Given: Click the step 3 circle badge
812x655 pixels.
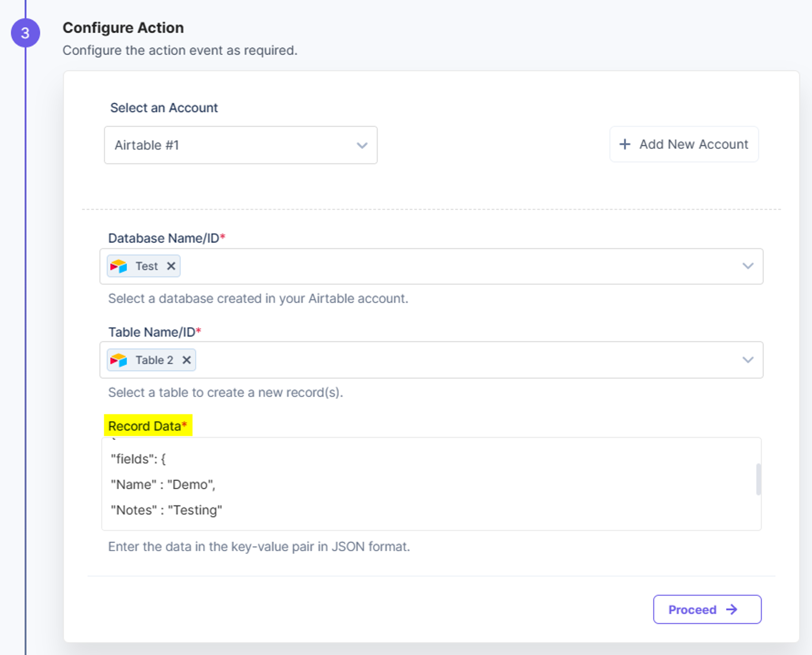Looking at the screenshot, I should coord(25,33).
